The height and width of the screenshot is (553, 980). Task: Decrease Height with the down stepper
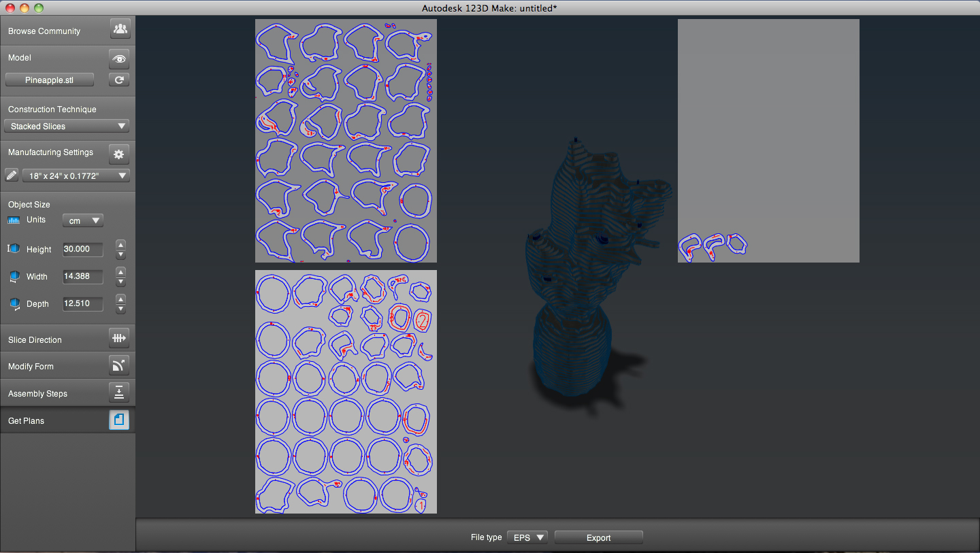[120, 254]
